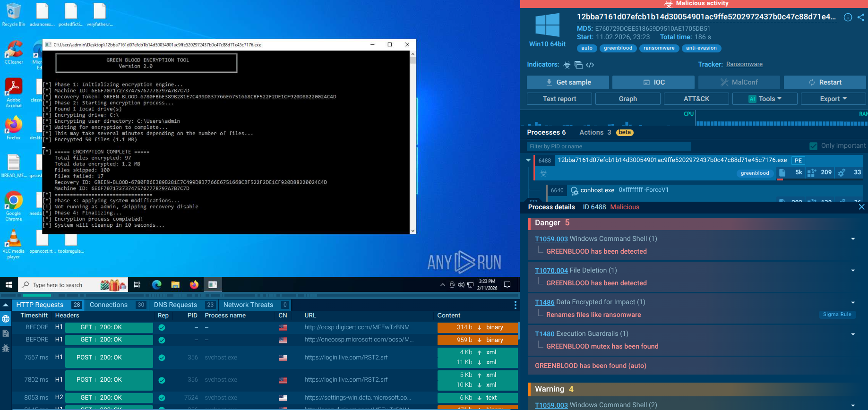Click the Get sample button
Screen dimensions: 868x410
pyautogui.click(x=568, y=82)
